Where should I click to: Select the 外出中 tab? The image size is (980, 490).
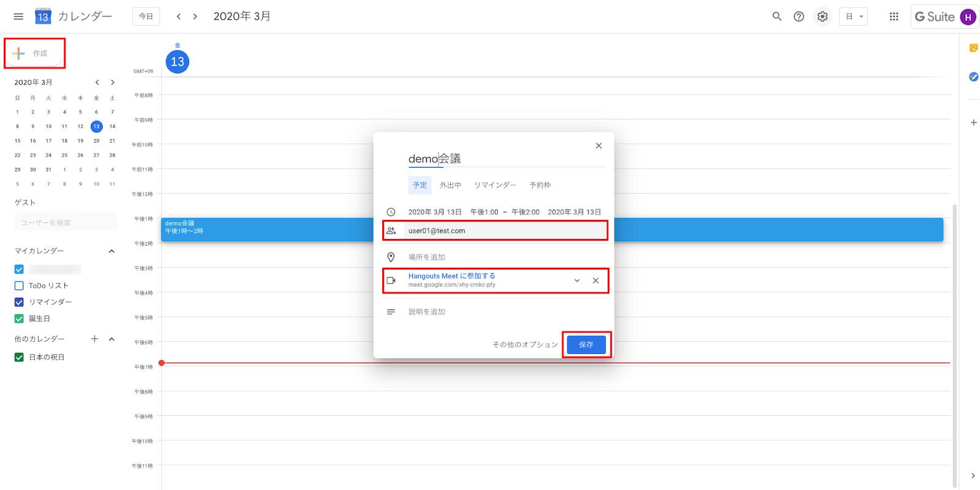coord(450,185)
